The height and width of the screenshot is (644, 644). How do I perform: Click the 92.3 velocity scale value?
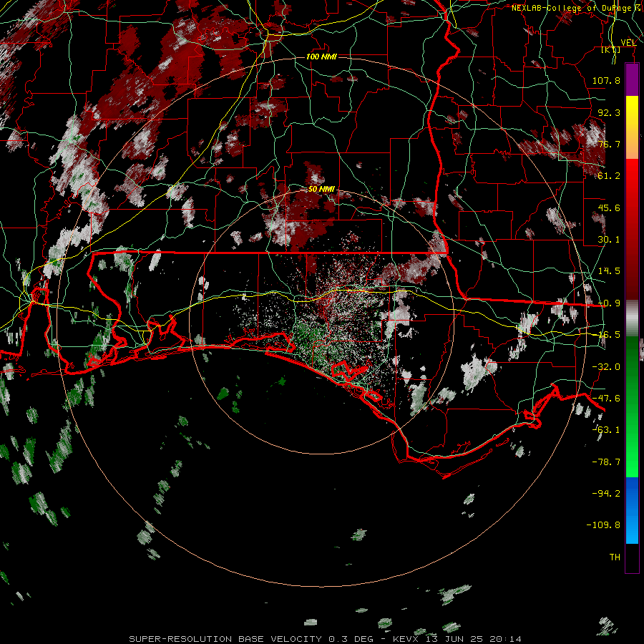[x=609, y=112]
